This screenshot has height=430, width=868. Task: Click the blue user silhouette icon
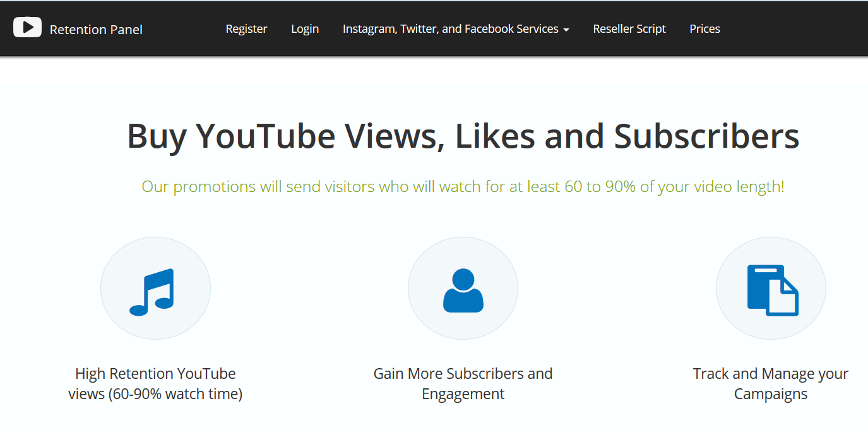coord(463,290)
